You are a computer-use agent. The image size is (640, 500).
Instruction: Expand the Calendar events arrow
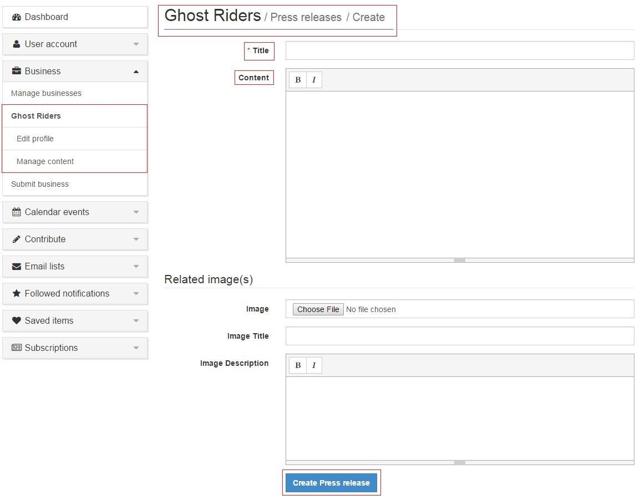pos(136,212)
